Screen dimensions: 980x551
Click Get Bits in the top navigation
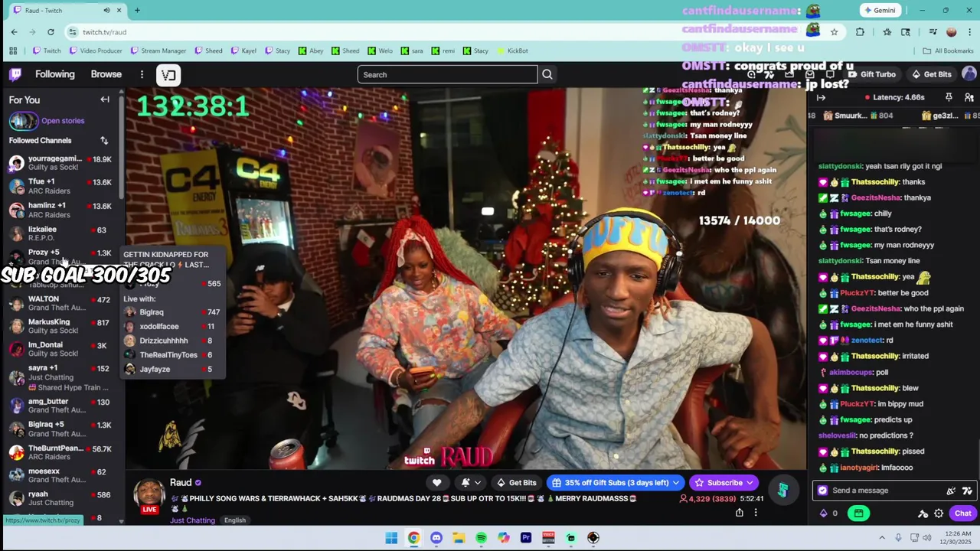pos(931,74)
